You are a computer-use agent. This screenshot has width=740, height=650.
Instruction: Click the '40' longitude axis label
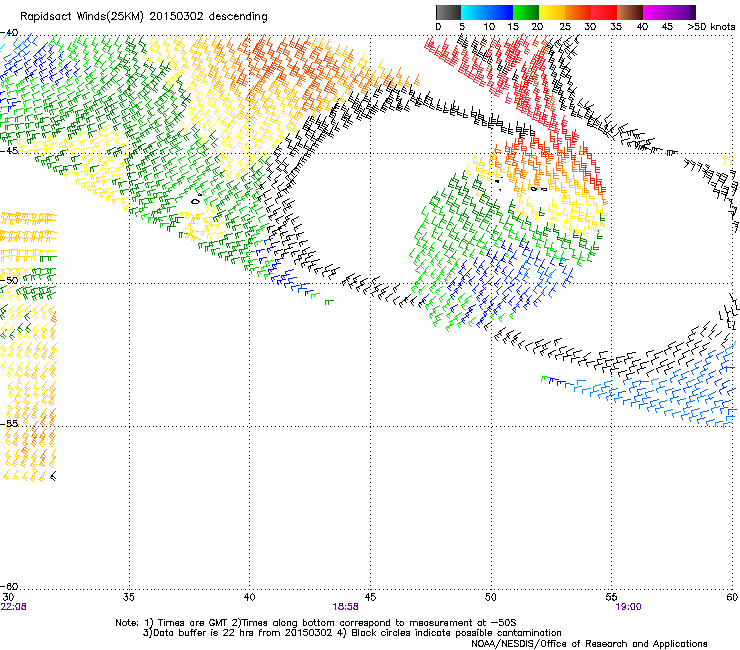click(249, 597)
